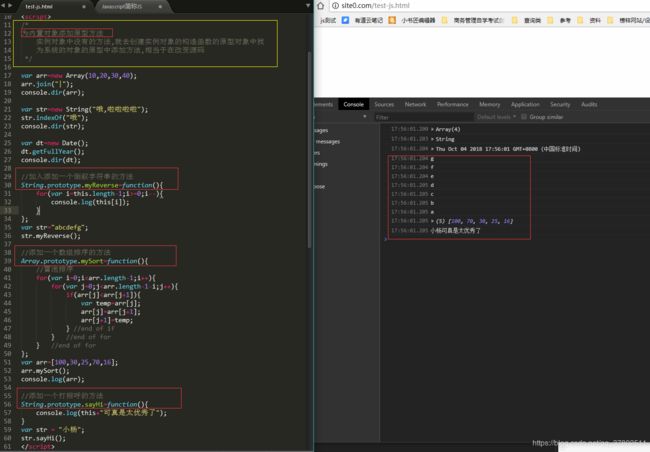View site info icon beside URL

pyautogui.click(x=335, y=5)
